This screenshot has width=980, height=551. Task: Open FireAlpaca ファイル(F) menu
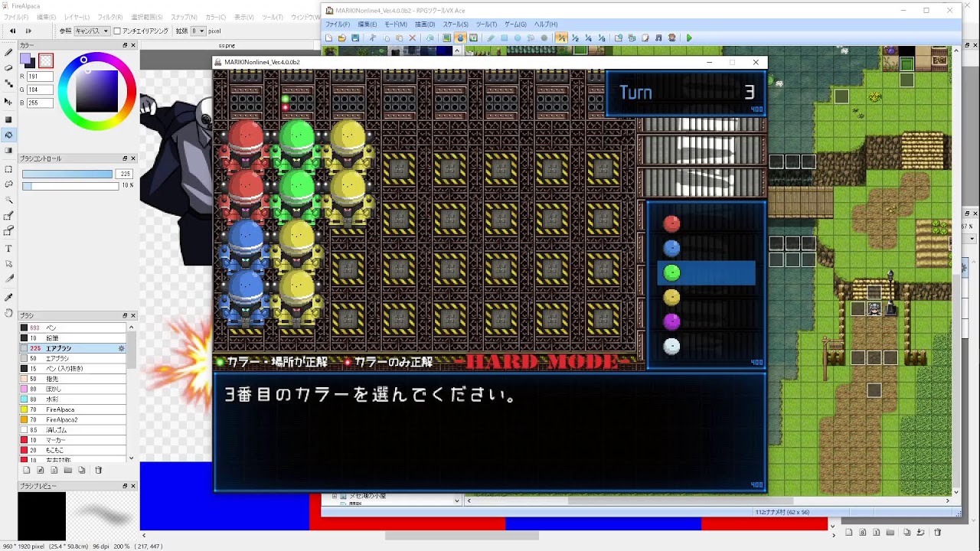(x=16, y=17)
